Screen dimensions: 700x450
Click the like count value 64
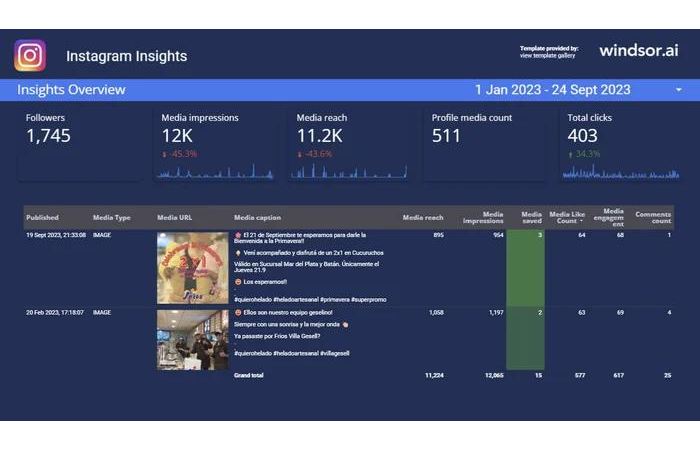[582, 235]
